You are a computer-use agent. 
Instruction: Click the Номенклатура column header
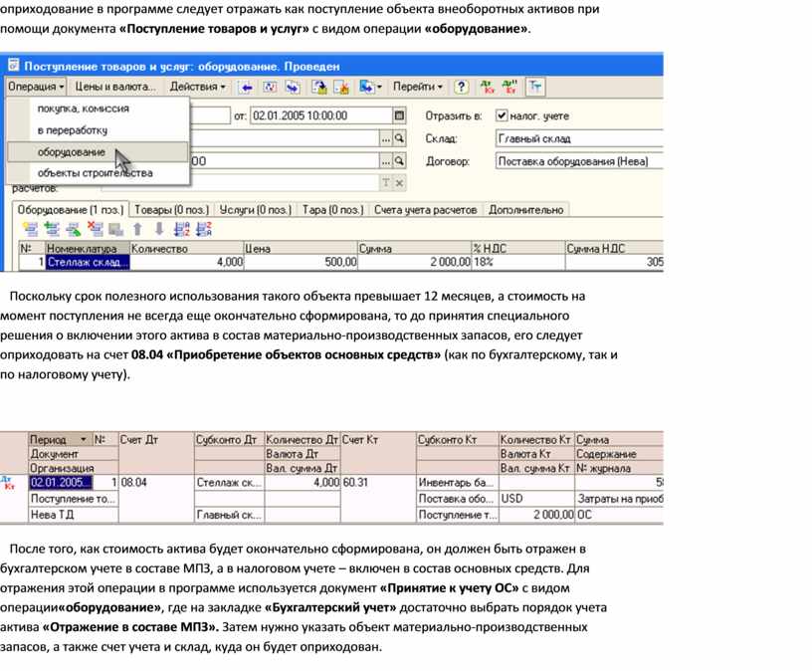87,248
